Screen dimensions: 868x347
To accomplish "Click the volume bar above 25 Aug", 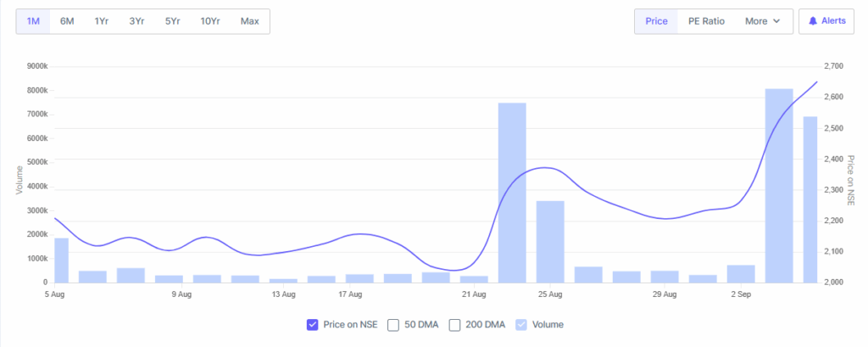I will click(550, 242).
